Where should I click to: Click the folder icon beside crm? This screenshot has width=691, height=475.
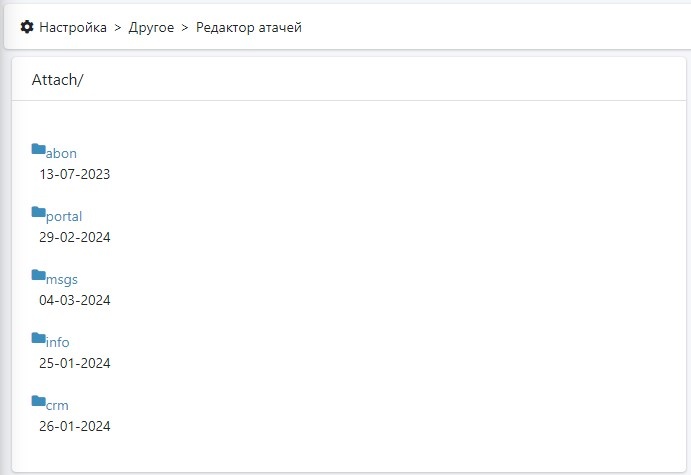pos(38,402)
